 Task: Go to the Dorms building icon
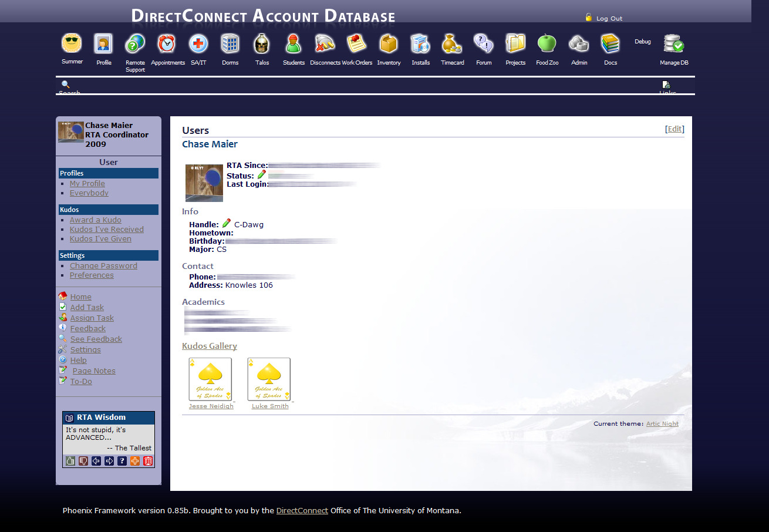(x=230, y=43)
